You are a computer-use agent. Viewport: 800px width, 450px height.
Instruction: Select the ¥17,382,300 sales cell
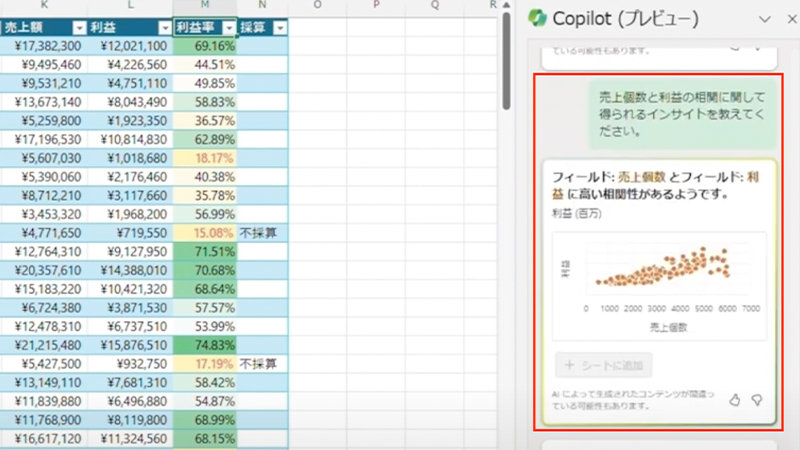point(41,46)
